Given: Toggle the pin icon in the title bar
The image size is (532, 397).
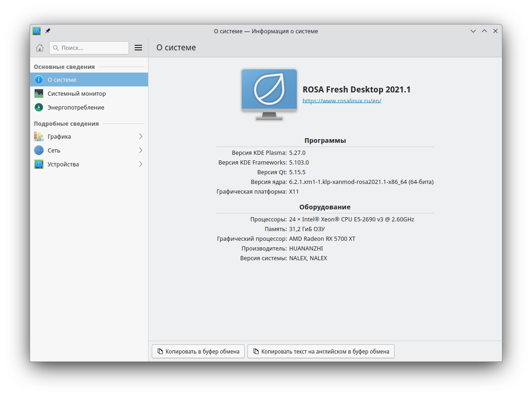Looking at the screenshot, I should click(x=48, y=31).
